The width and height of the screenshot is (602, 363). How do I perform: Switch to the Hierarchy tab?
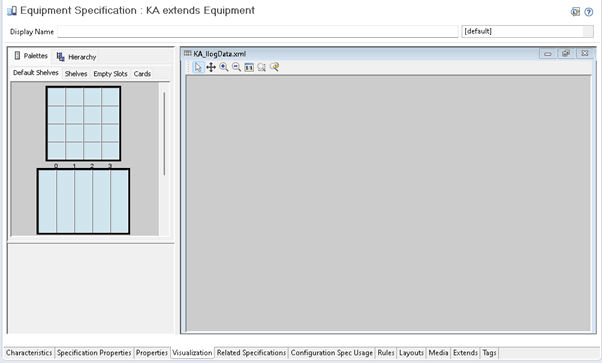(76, 57)
